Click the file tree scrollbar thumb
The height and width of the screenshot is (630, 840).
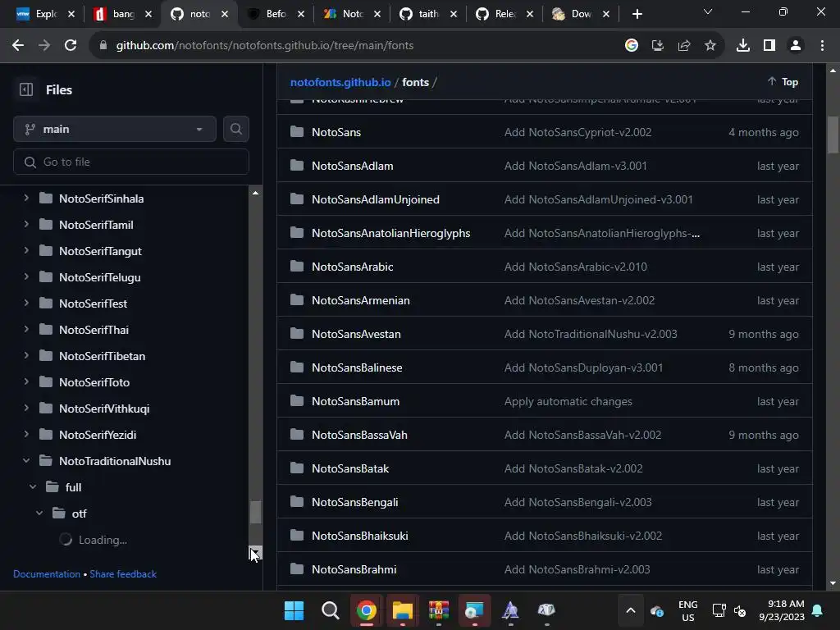click(256, 512)
